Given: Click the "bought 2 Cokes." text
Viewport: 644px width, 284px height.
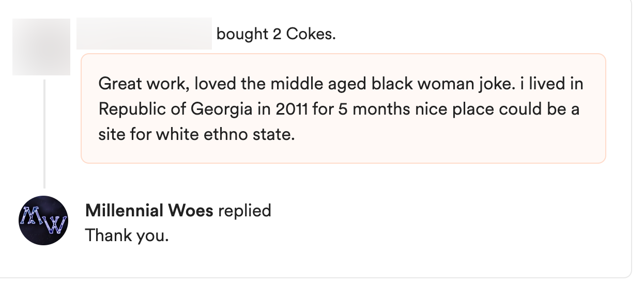Looking at the screenshot, I should click(276, 34).
